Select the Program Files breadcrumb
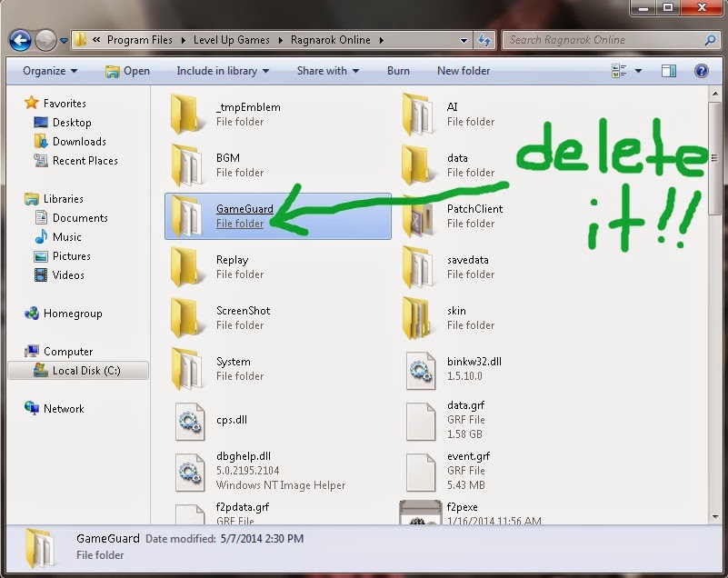728x578 pixels. pos(139,40)
